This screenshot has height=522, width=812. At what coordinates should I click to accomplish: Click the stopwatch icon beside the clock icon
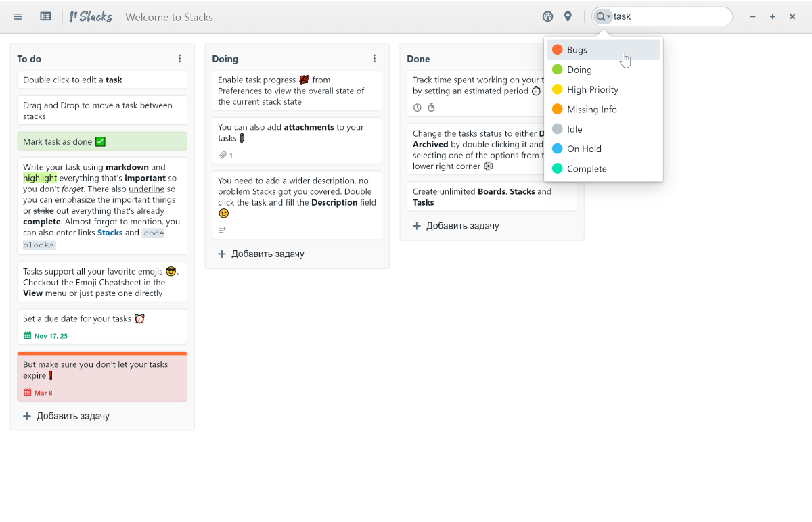point(431,108)
